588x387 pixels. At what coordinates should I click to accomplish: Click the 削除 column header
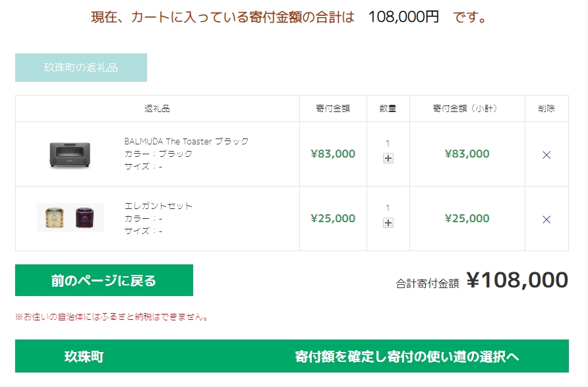(x=546, y=109)
